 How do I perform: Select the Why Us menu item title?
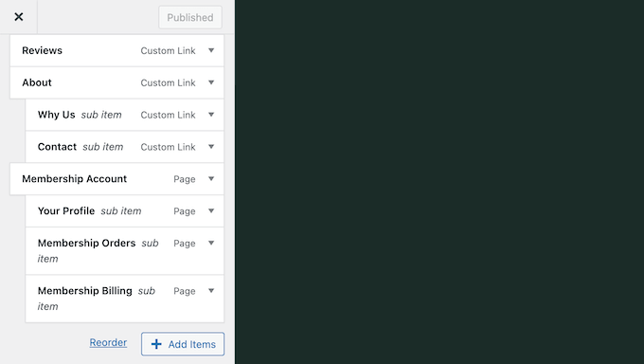pos(56,115)
